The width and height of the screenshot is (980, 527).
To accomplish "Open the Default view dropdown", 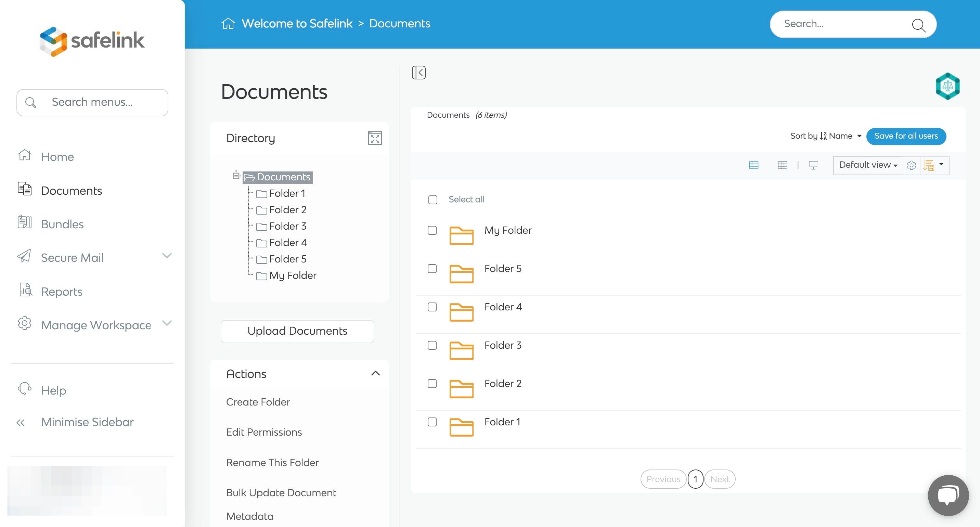I will 868,165.
